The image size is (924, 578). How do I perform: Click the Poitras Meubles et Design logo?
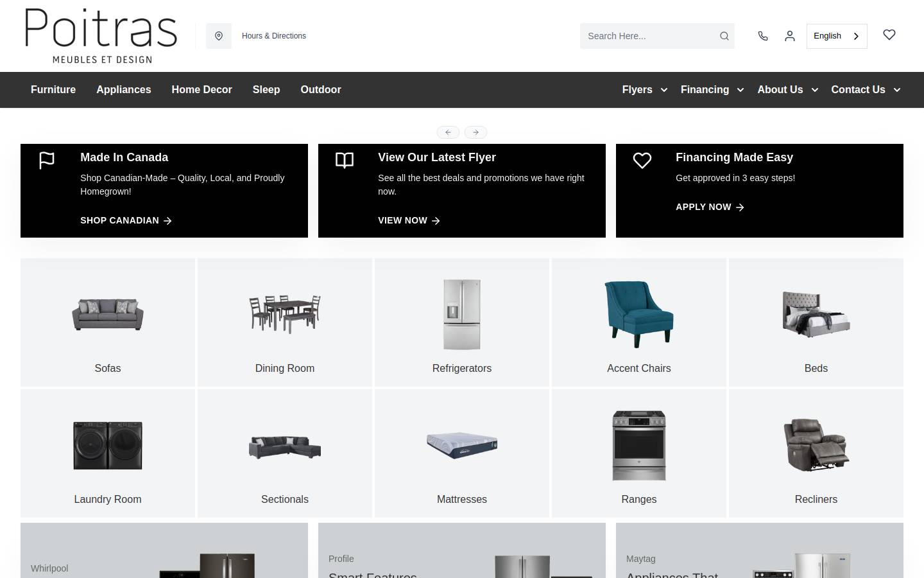[101, 36]
